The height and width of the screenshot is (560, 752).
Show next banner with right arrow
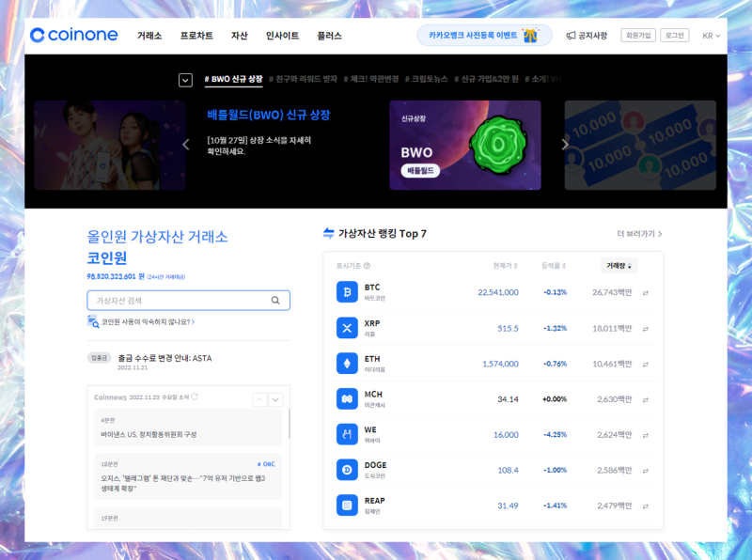(x=565, y=145)
